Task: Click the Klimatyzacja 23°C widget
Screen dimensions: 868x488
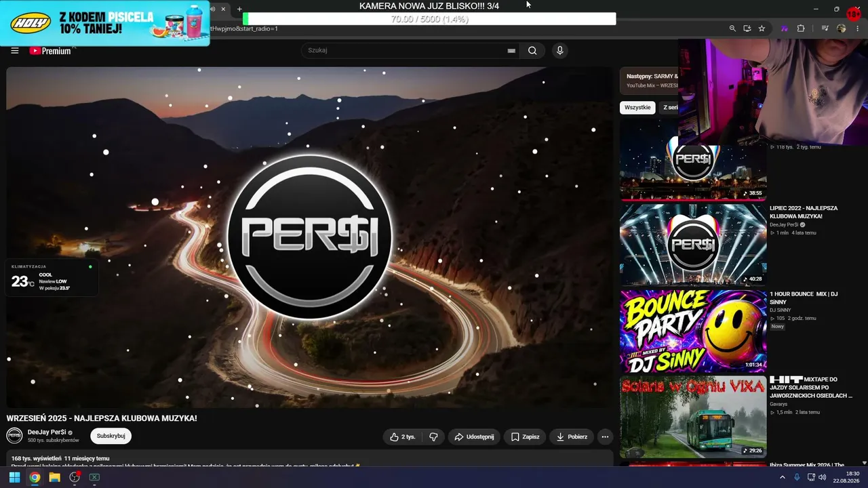Action: click(x=52, y=277)
